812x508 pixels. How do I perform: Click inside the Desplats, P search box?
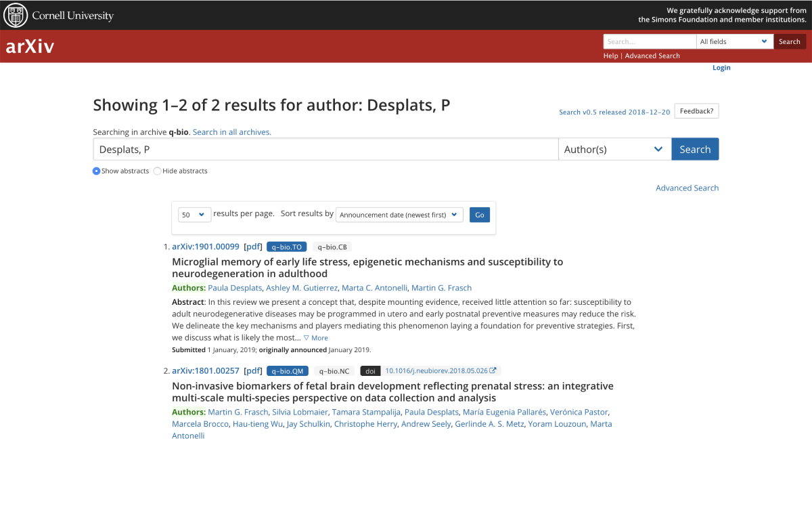325,149
